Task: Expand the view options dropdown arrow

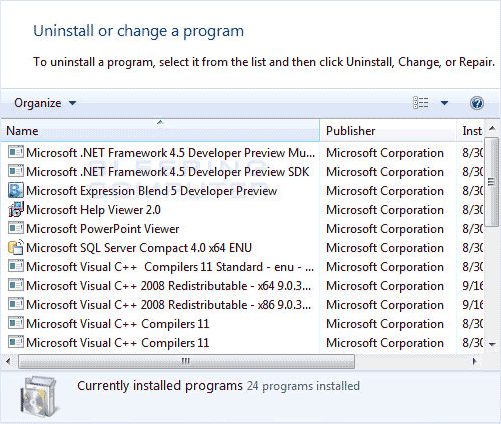Action: point(444,103)
